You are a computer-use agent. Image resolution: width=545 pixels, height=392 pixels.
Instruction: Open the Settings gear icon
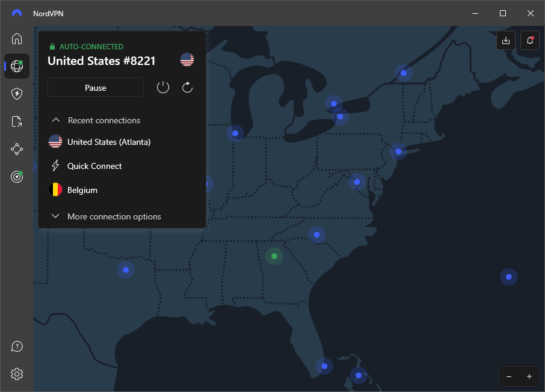(x=17, y=374)
